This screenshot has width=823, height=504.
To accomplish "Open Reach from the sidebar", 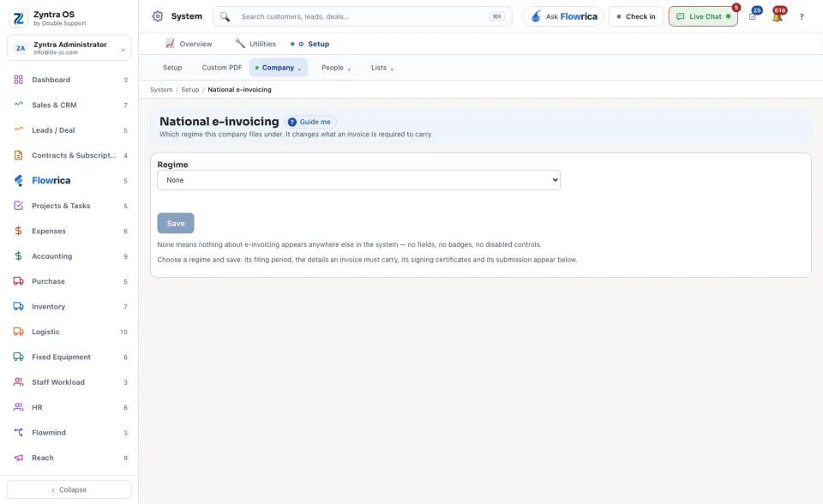I will tap(69, 458).
